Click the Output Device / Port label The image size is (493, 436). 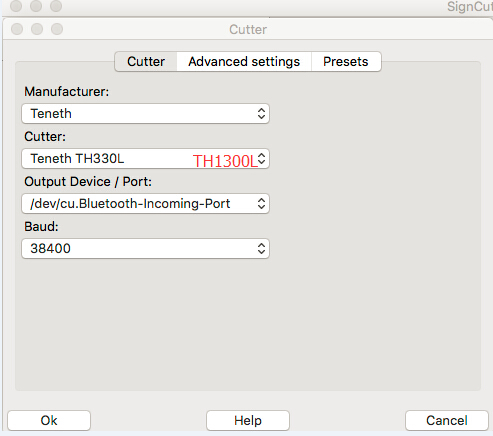coord(88,182)
